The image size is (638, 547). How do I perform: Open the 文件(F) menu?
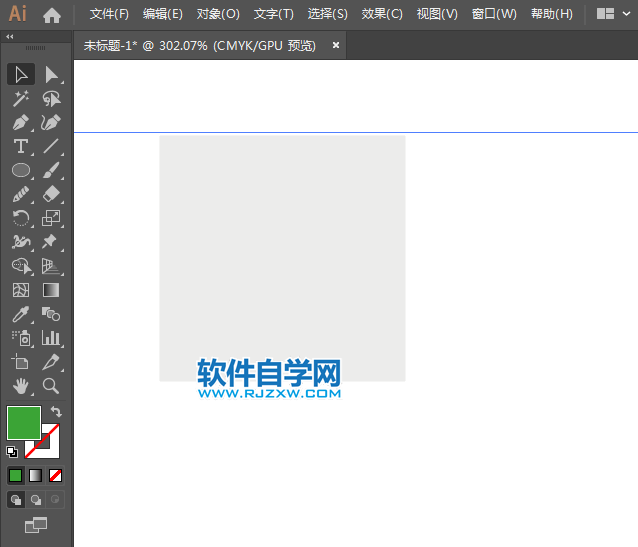(x=109, y=14)
